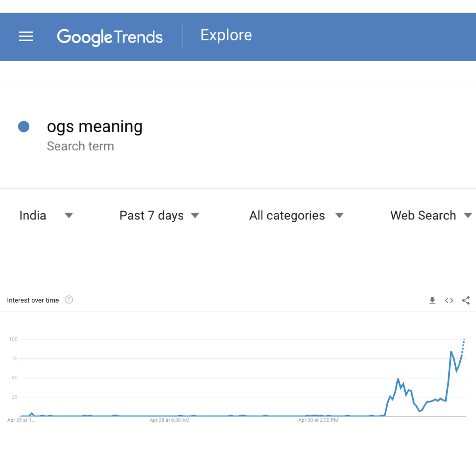Go to the Explore page
The image size is (476, 476).
tap(226, 35)
